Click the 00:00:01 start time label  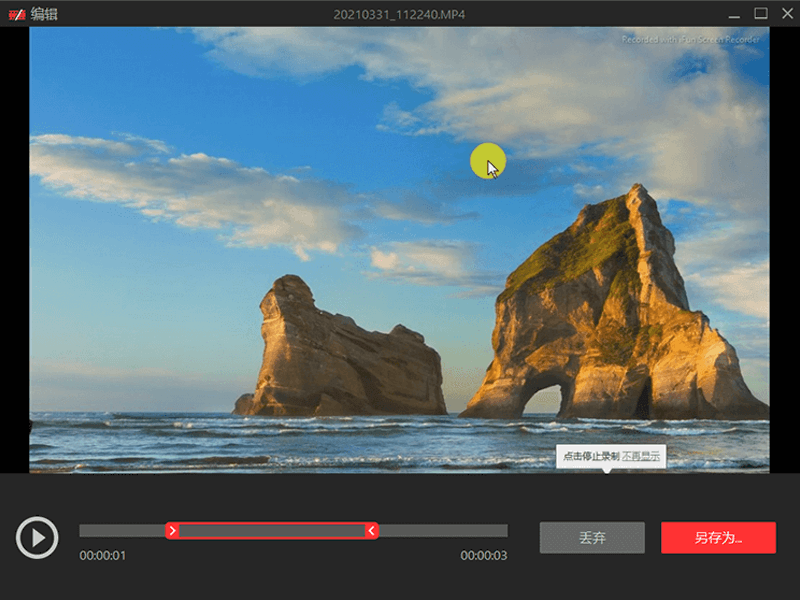click(x=102, y=556)
